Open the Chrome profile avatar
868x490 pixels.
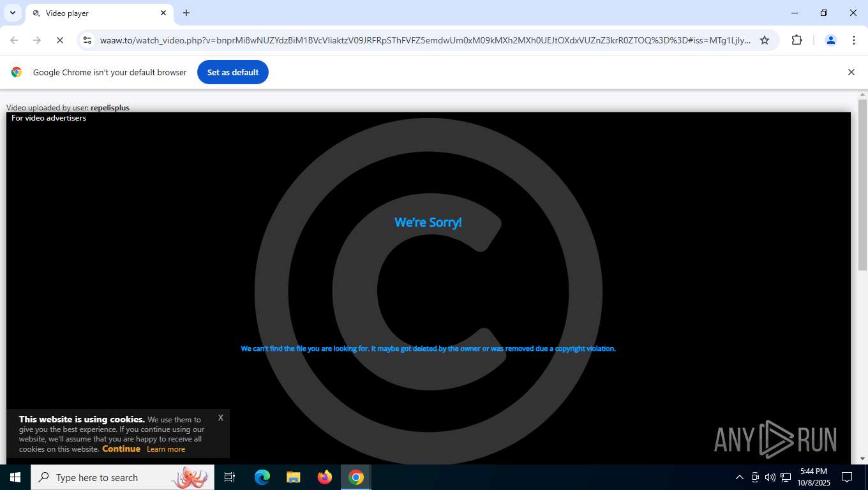tap(831, 40)
